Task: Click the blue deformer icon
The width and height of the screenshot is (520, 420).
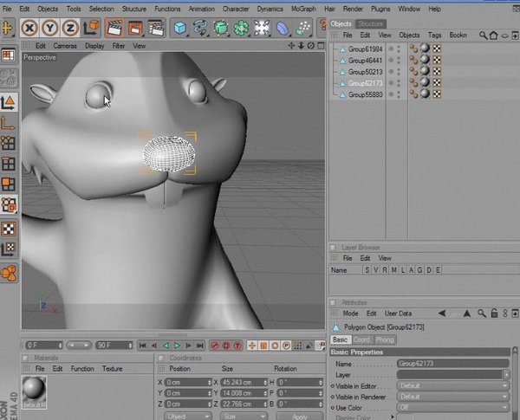Action: (283, 28)
